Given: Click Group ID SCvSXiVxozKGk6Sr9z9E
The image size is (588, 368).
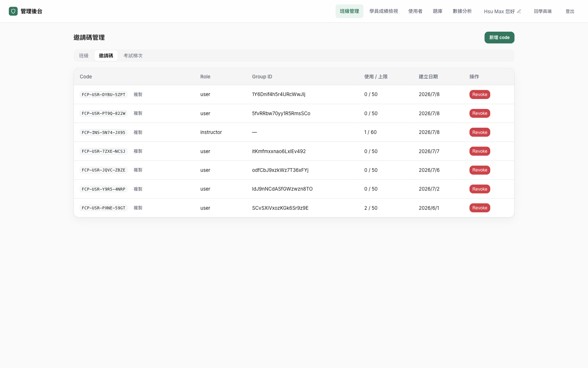Looking at the screenshot, I should tap(280, 208).
